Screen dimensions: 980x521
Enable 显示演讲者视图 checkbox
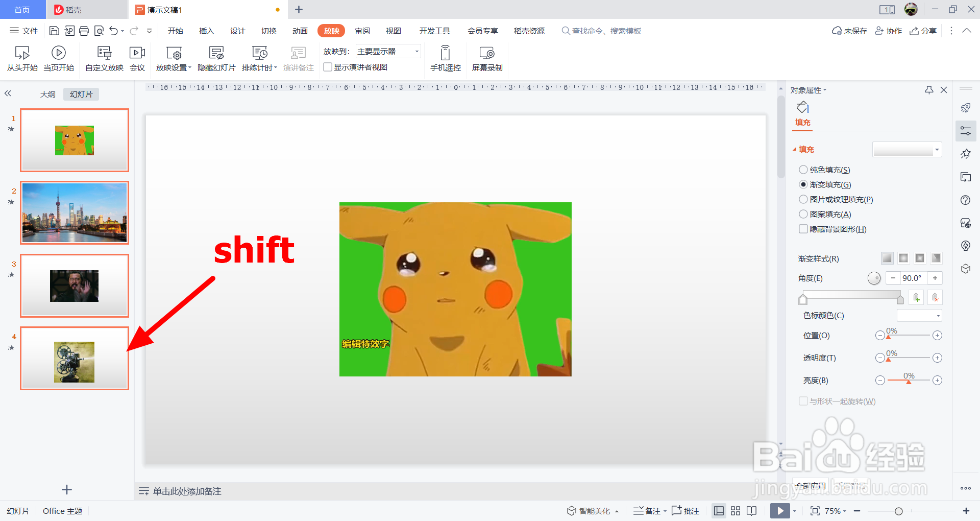pyautogui.click(x=328, y=67)
